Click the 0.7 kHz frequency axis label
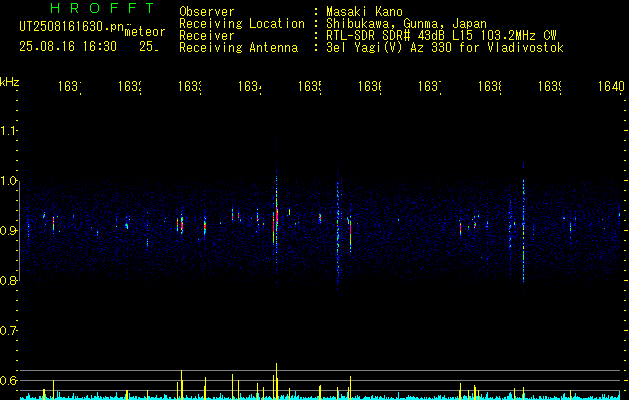This screenshot has width=629, height=400. pos(8,331)
